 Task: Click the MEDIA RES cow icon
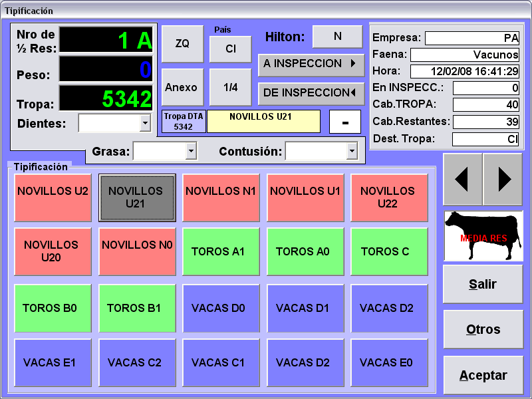pos(483,236)
